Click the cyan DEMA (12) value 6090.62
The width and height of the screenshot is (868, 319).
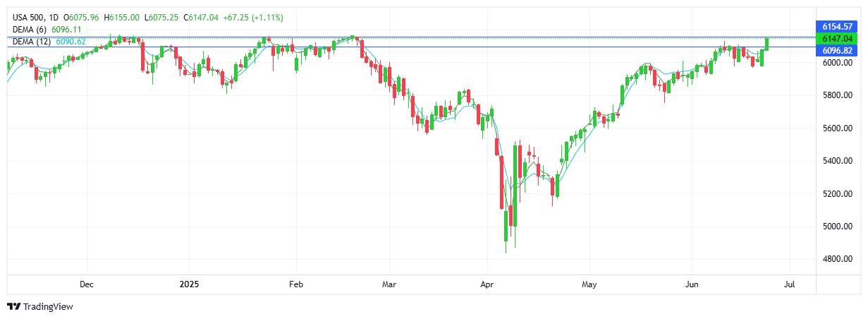point(70,42)
